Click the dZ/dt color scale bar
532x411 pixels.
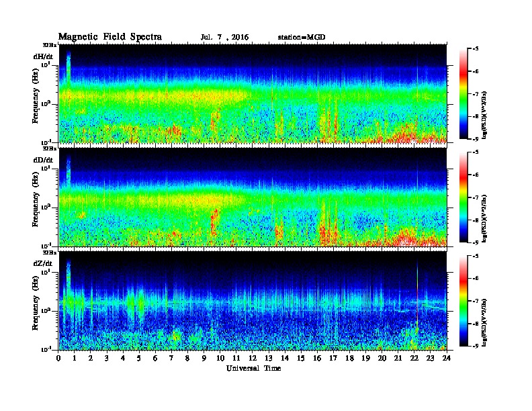click(463, 301)
